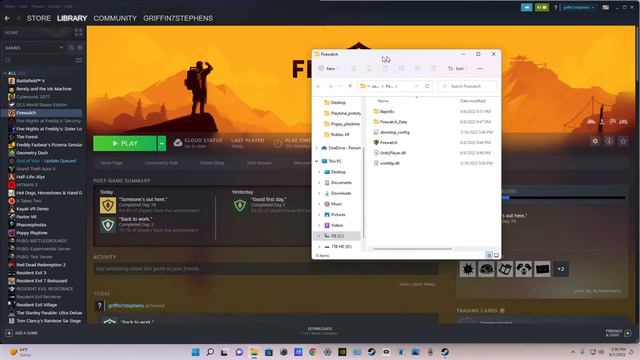Open File Explorer from the taskbar

pyautogui.click(x=254, y=352)
